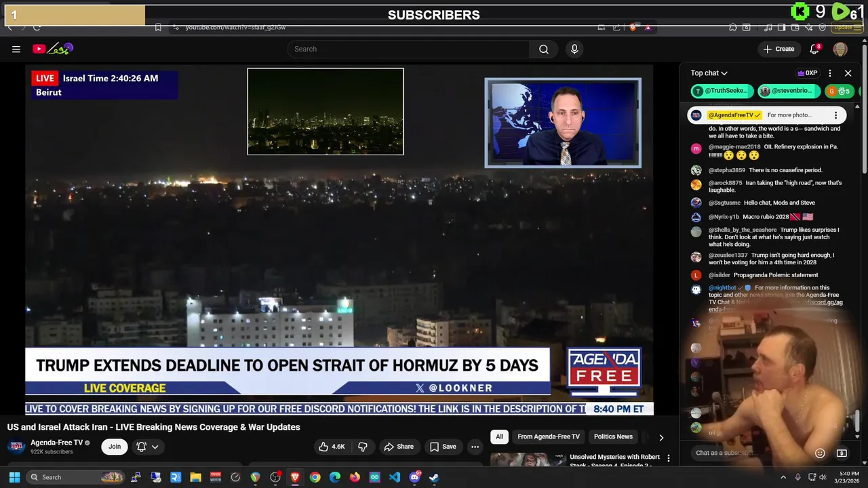The height and width of the screenshot is (488, 868).
Task: Open the live chat options menu
Action: (x=830, y=73)
